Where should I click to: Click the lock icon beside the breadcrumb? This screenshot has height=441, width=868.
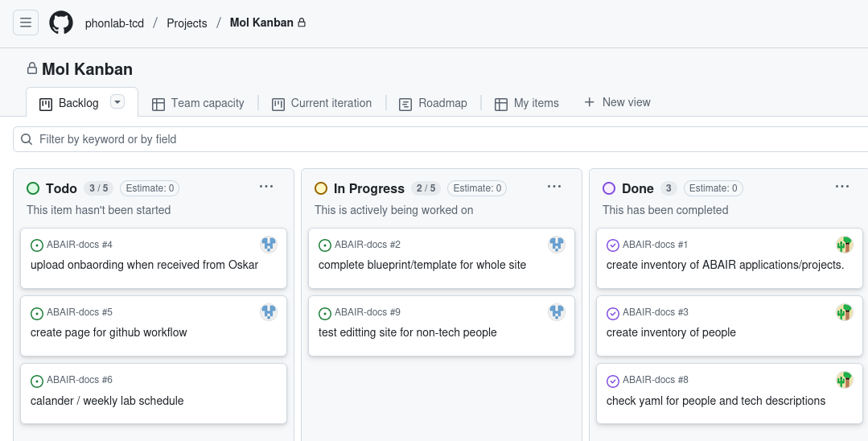pos(302,23)
